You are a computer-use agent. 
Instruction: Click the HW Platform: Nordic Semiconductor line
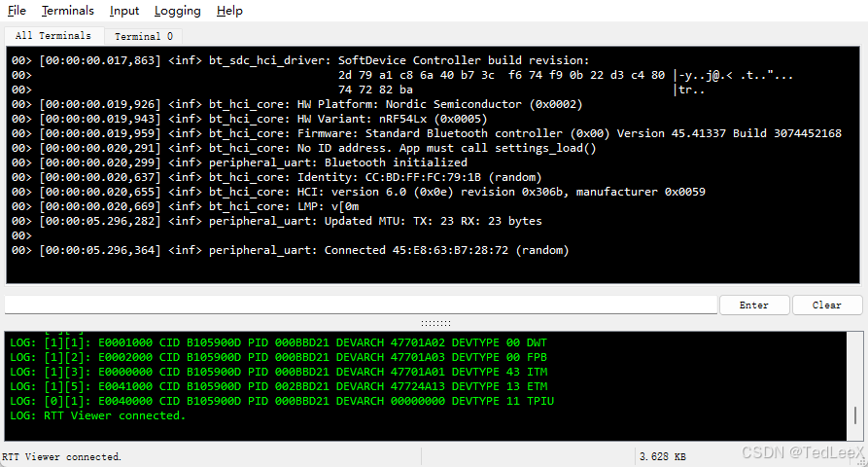click(x=296, y=104)
